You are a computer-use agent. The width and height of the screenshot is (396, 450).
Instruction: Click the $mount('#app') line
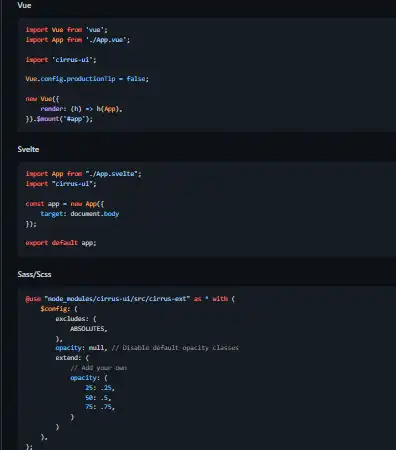point(59,119)
